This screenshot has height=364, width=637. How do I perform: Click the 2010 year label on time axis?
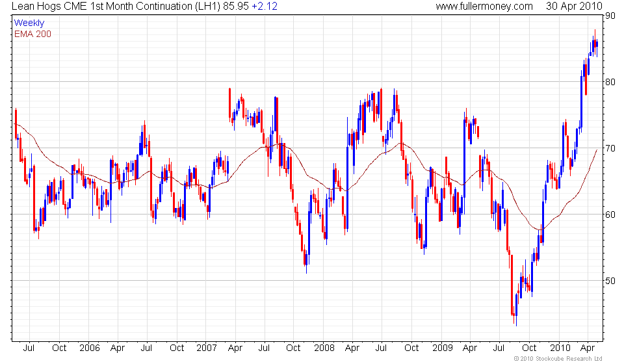[x=560, y=348]
